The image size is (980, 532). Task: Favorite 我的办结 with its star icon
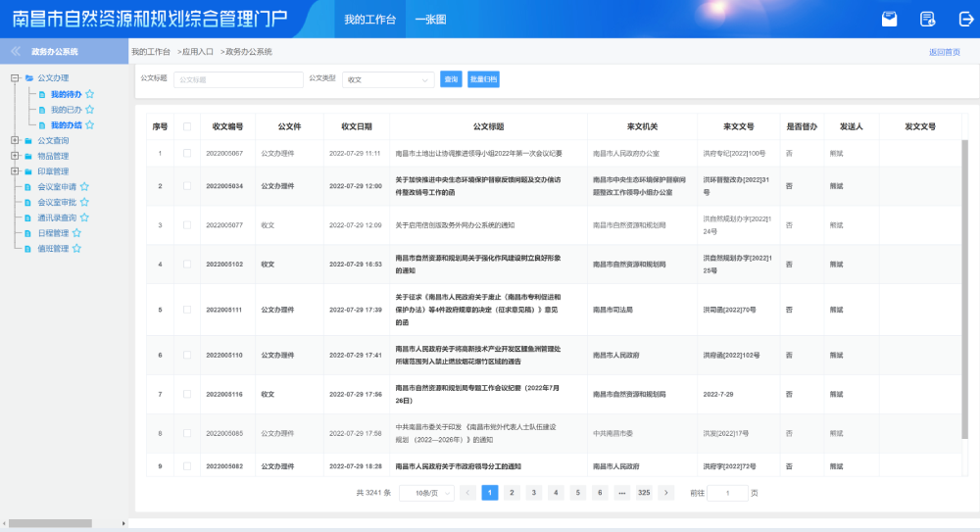[x=90, y=125]
